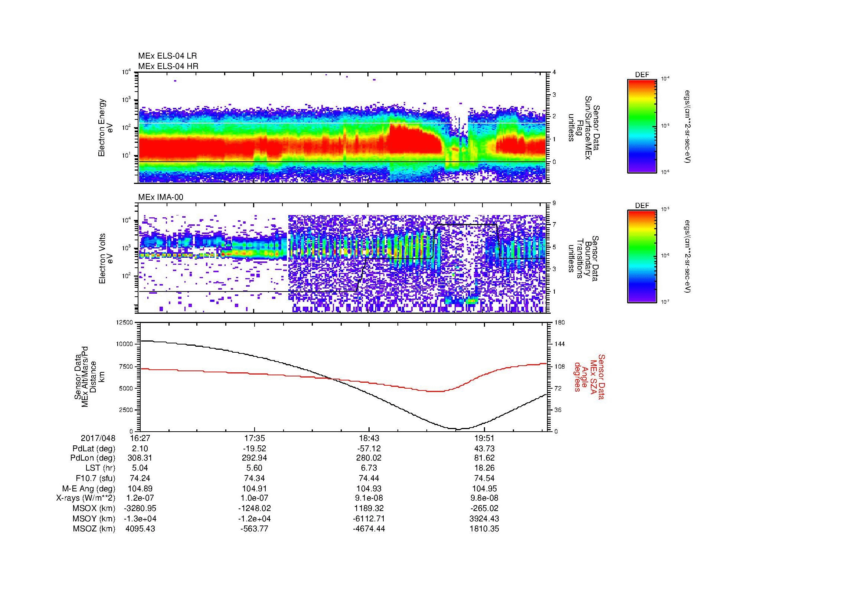Click LST value 5.60
This screenshot has width=868, height=613.
coord(255,468)
